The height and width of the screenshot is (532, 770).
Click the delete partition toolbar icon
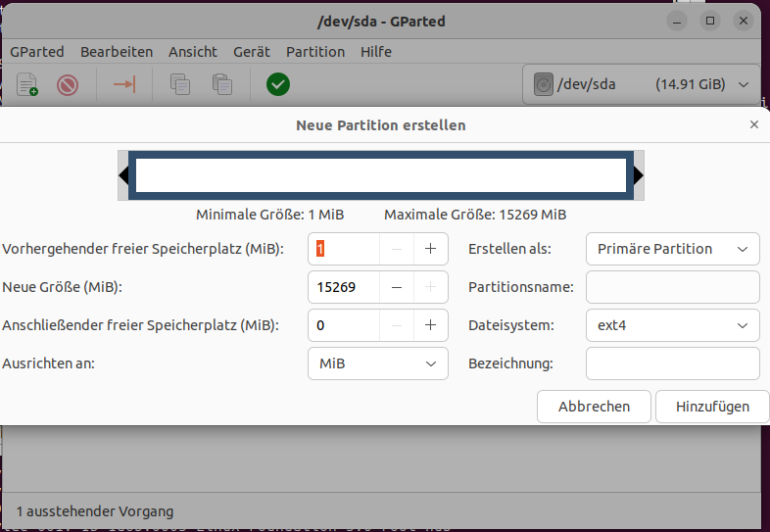coord(68,85)
